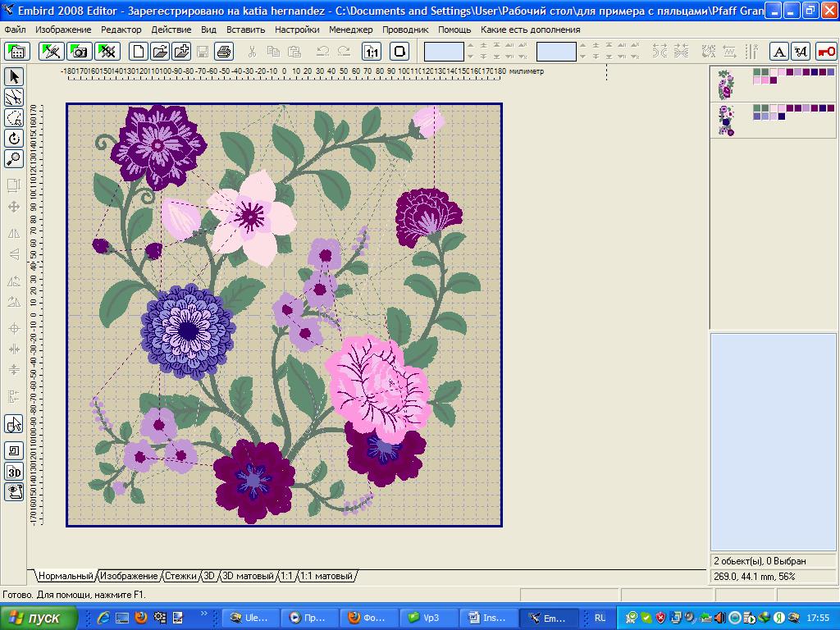Switch to the Стежки view tab
The height and width of the screenshot is (630, 840).
(181, 577)
